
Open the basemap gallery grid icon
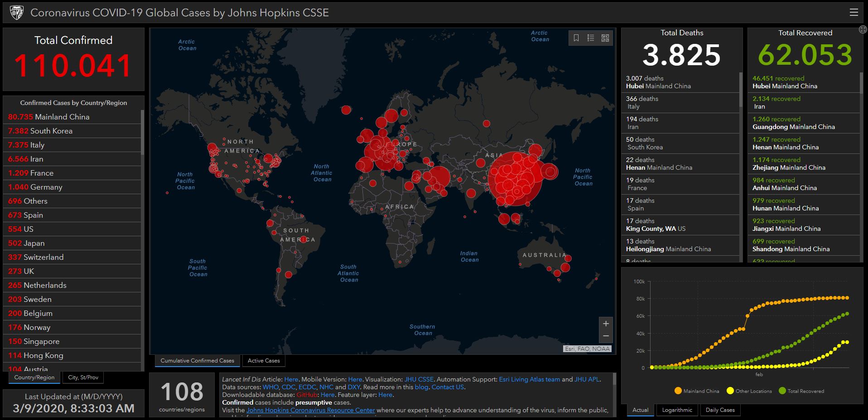point(605,38)
